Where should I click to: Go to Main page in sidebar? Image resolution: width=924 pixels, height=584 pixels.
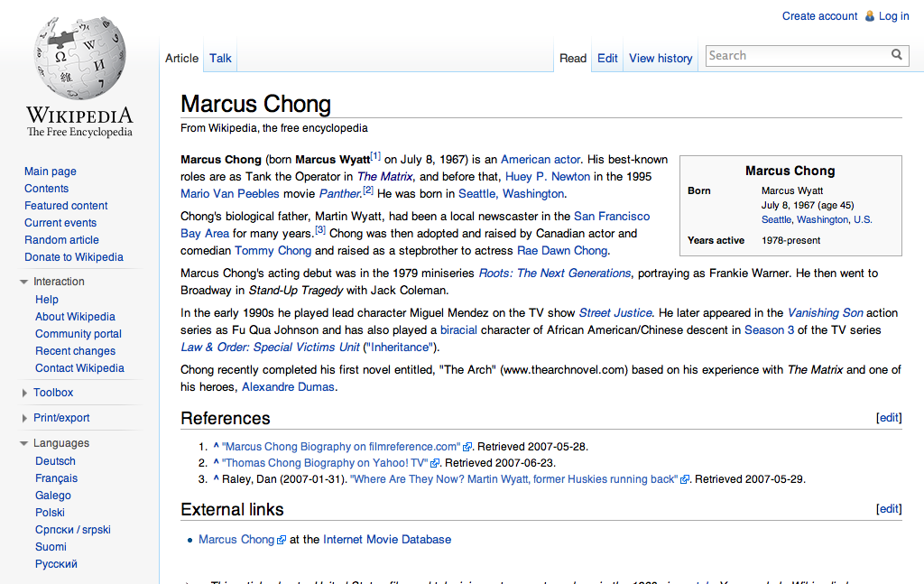click(51, 171)
